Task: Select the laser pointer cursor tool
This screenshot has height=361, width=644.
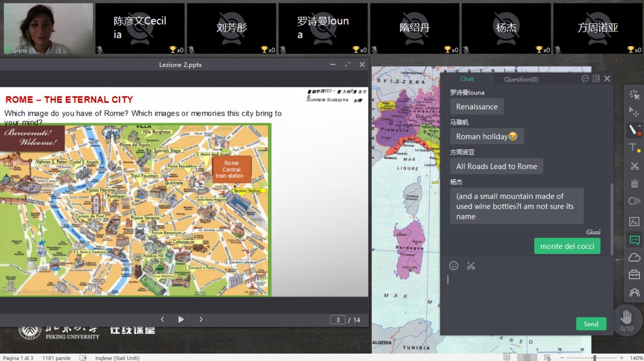Action: (x=634, y=95)
